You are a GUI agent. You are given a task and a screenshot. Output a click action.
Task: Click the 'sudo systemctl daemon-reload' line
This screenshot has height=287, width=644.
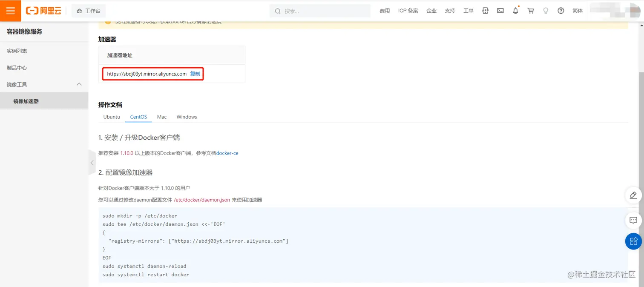click(144, 266)
